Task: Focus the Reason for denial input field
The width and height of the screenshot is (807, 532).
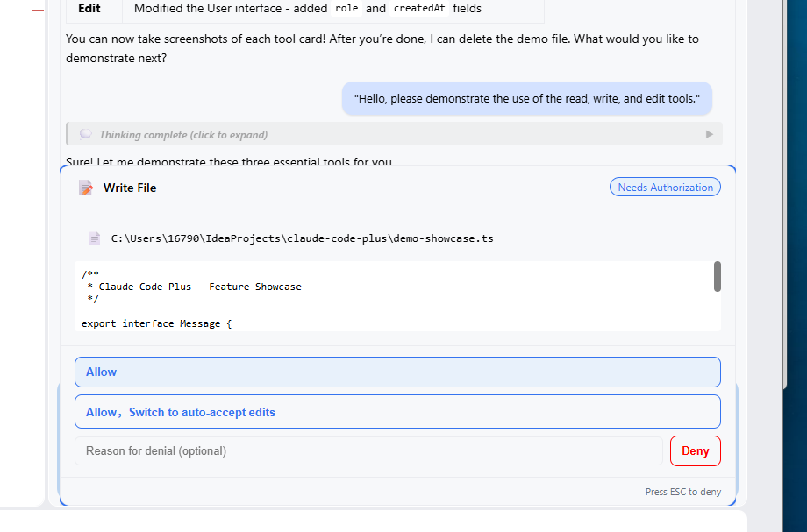Action: click(x=368, y=450)
